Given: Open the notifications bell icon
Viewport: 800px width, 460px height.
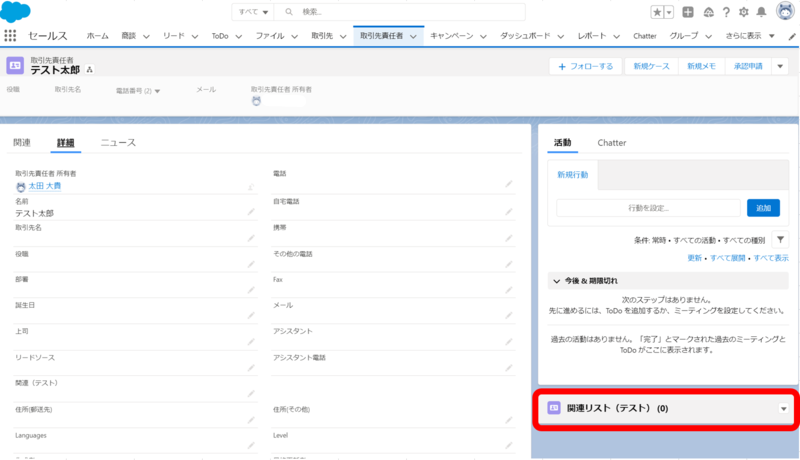Looking at the screenshot, I should click(761, 12).
